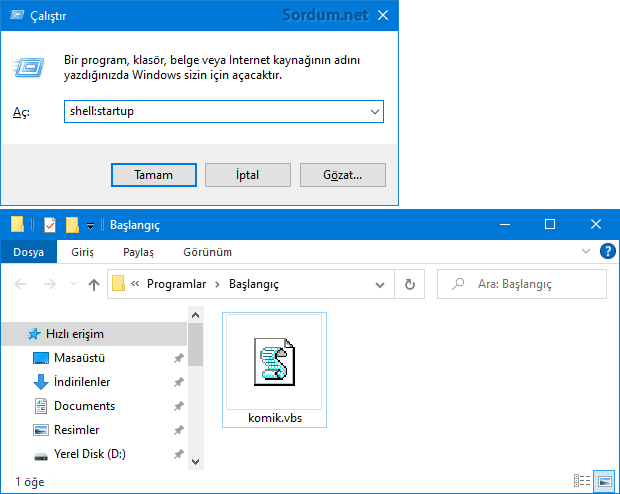Select Hızlı erişim in navigation pane
The height and width of the screenshot is (494, 620).
tap(94, 334)
